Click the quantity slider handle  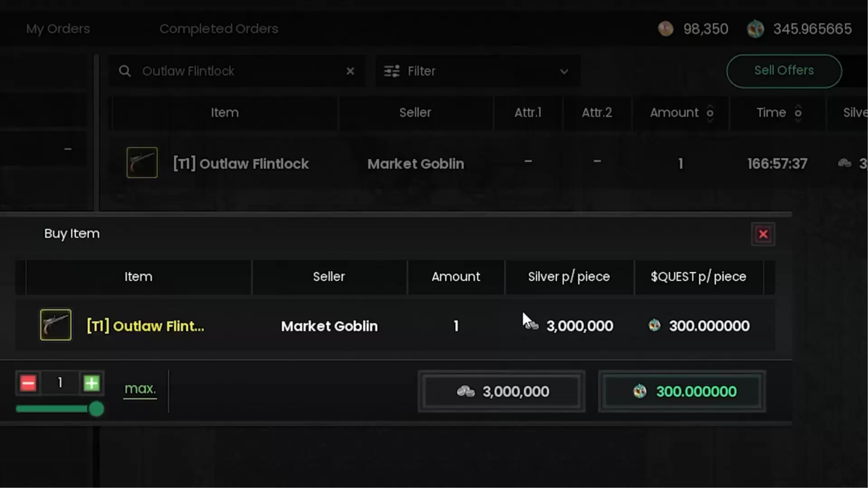(96, 409)
